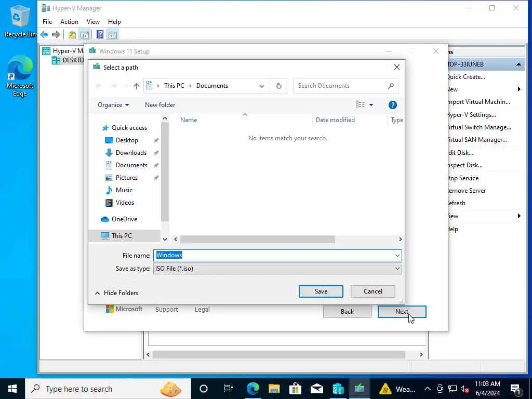The width and height of the screenshot is (532, 399).
Task: Click New folder in the save dialog
Action: (x=160, y=105)
